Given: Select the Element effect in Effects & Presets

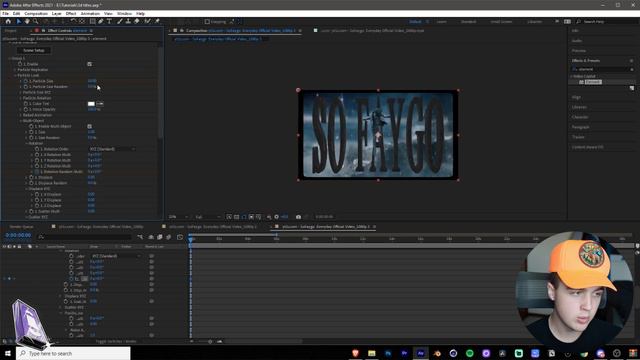Looking at the screenshot, I should (593, 82).
